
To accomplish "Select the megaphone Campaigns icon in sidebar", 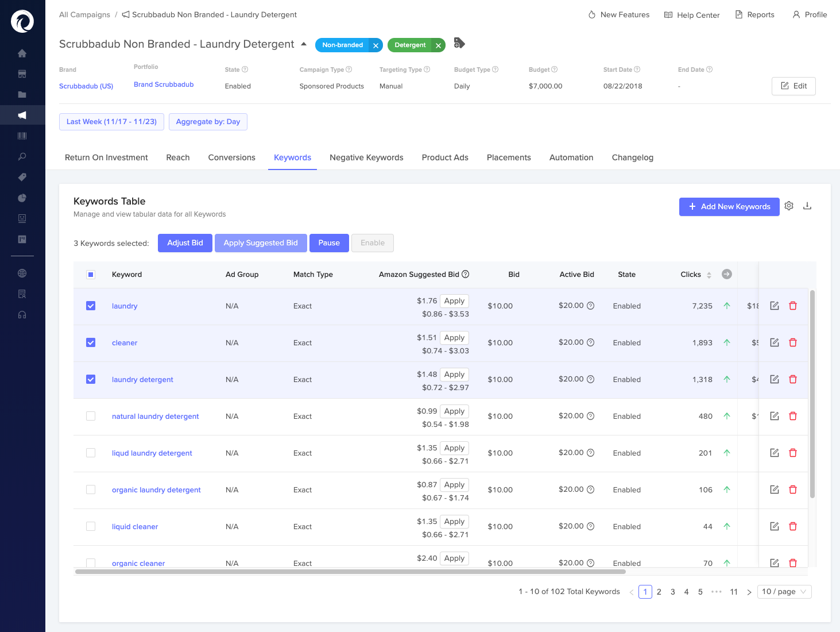I will point(22,114).
